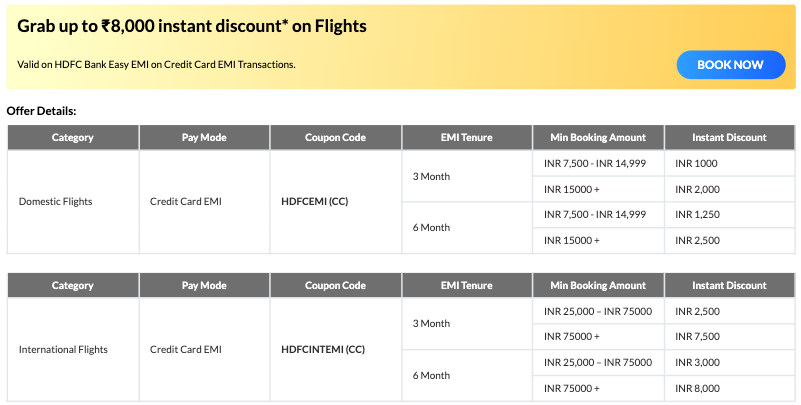
Task: Click the first table's EMI Tenure header
Action: pyautogui.click(x=466, y=138)
